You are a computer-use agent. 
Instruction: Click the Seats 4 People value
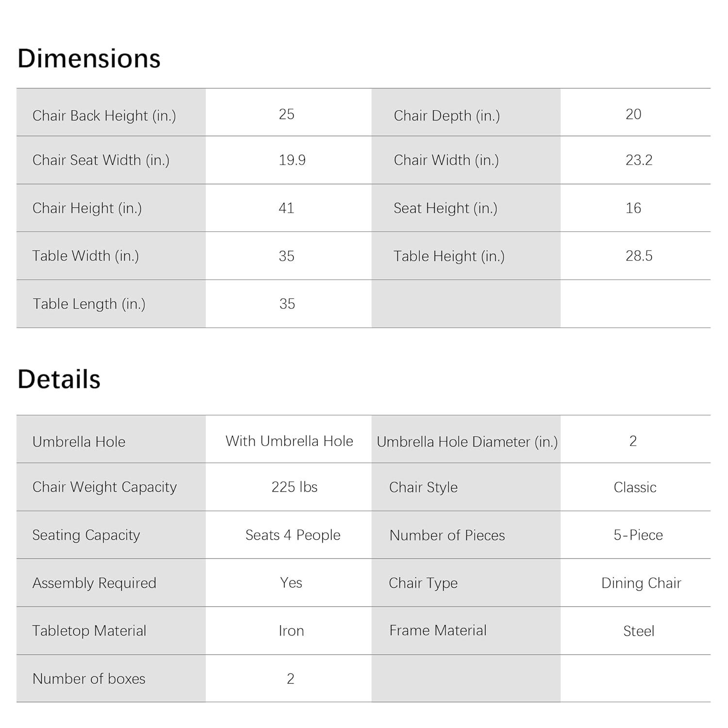click(x=293, y=535)
